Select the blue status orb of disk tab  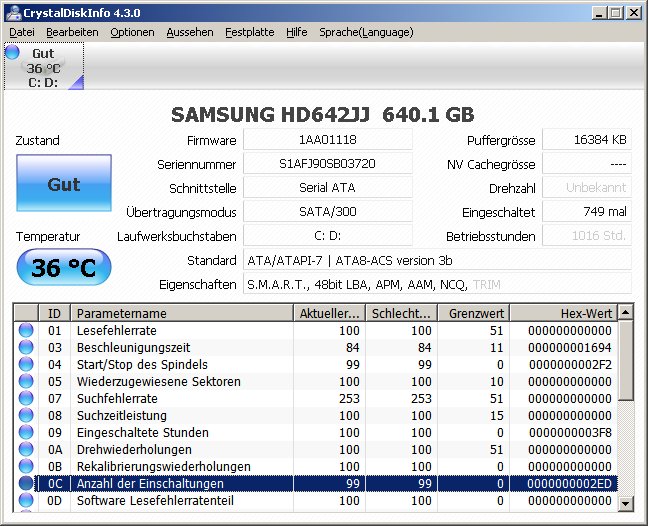(x=12, y=53)
